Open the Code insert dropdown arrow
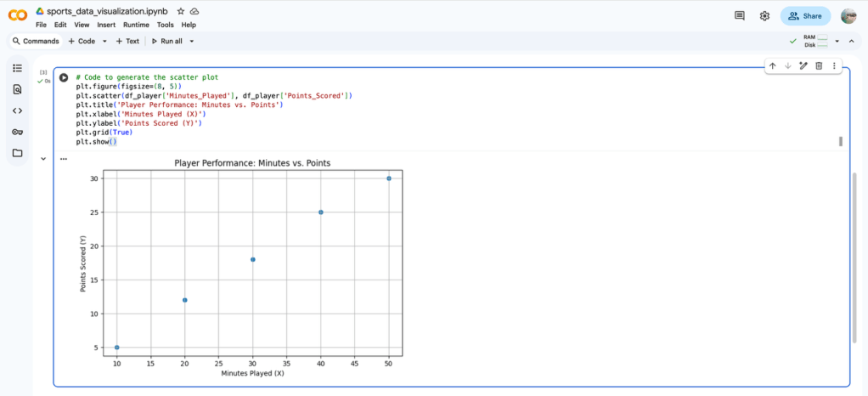This screenshot has height=396, width=868. click(x=104, y=41)
